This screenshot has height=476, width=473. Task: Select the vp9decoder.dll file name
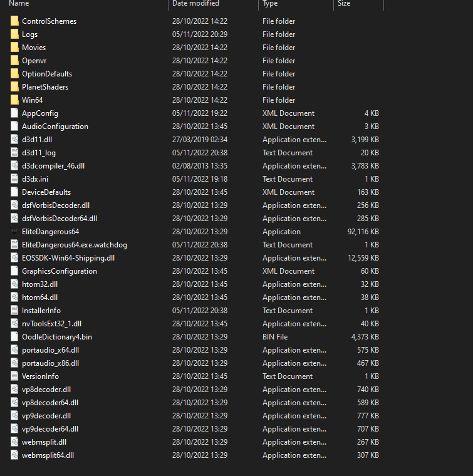click(x=46, y=416)
